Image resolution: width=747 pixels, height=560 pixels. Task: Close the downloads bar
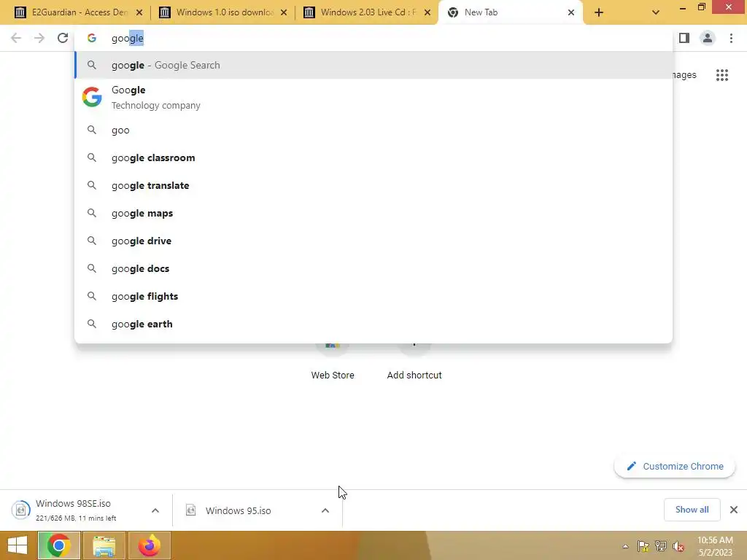pyautogui.click(x=734, y=510)
